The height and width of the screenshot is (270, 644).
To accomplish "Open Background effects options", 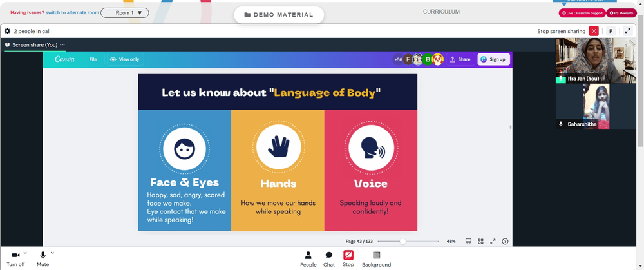I will point(376,259).
